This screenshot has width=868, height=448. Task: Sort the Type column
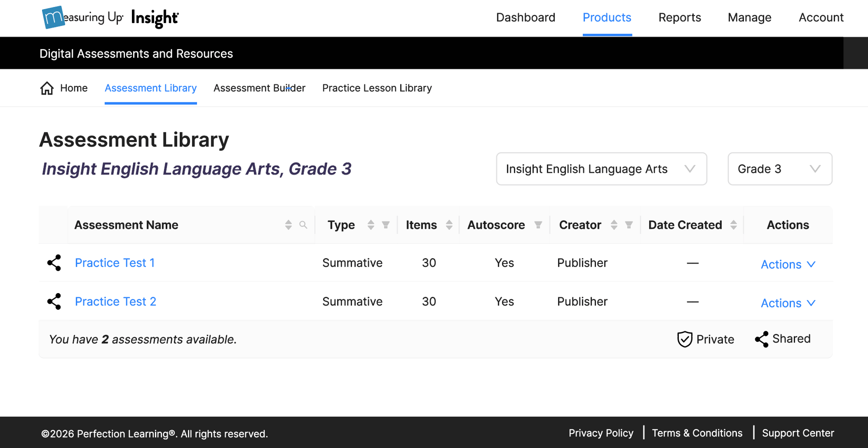371,225
